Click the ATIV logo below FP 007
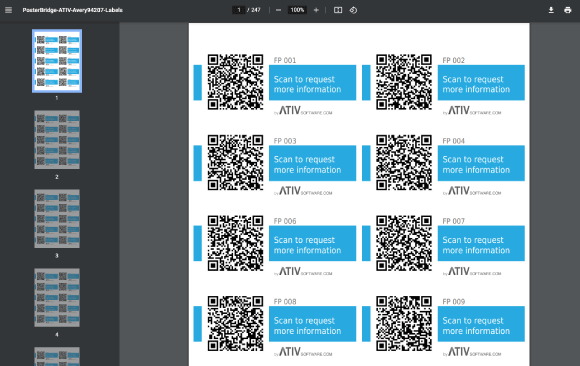The height and width of the screenshot is (366, 580). [x=472, y=272]
